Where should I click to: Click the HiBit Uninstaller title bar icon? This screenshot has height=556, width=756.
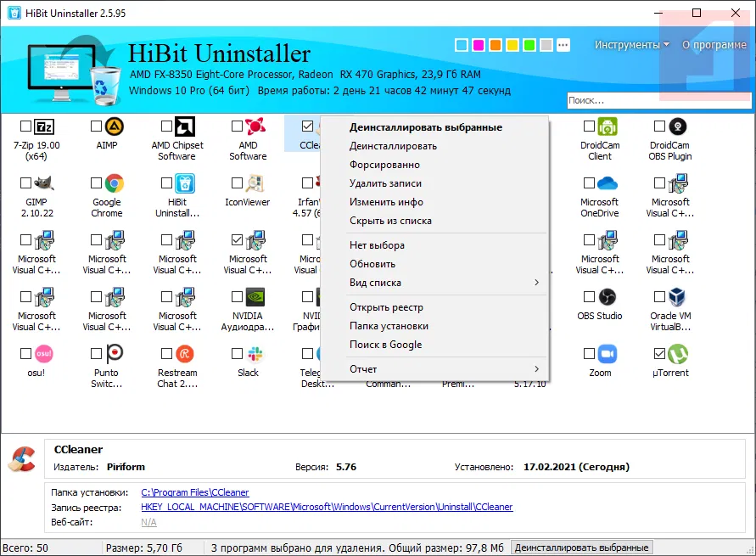tap(14, 13)
